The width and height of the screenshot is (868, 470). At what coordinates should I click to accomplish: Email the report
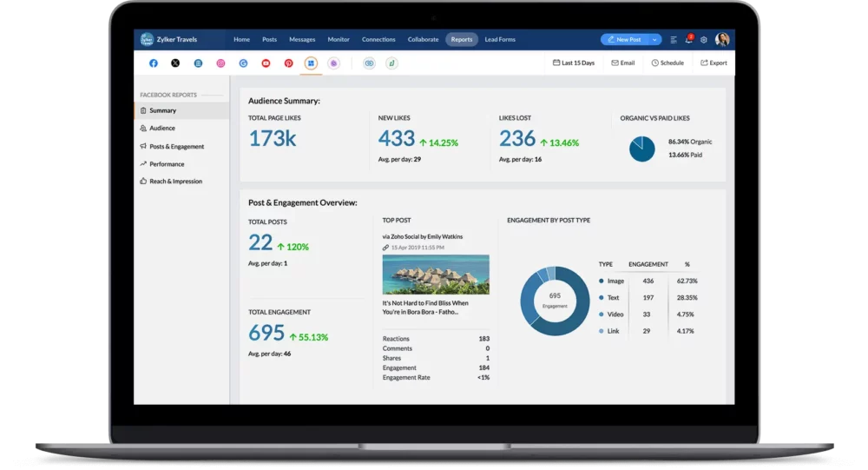click(622, 63)
